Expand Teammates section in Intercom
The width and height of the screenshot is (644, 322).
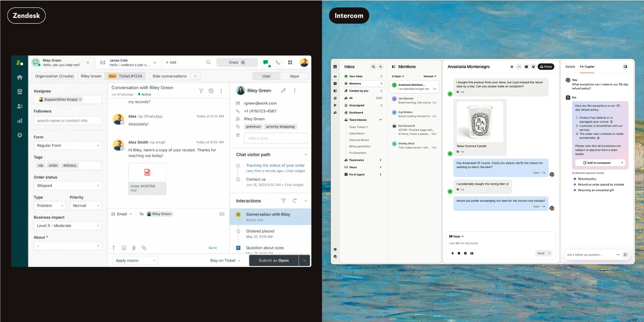click(380, 160)
